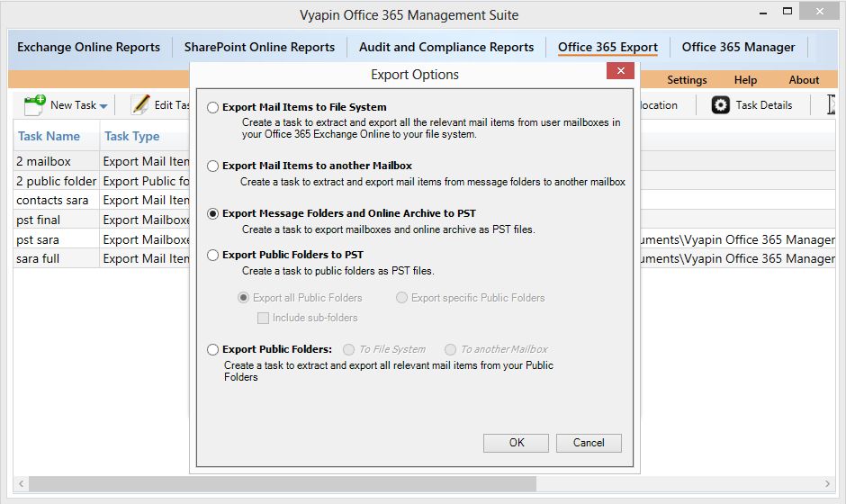Confirm export options with OK button
Screen dimensions: 846x504
tap(516, 443)
